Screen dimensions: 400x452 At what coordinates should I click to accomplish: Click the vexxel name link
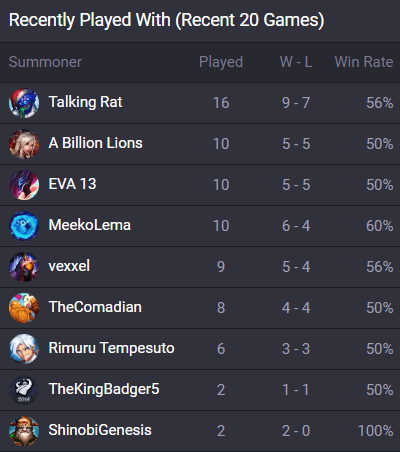coord(69,266)
